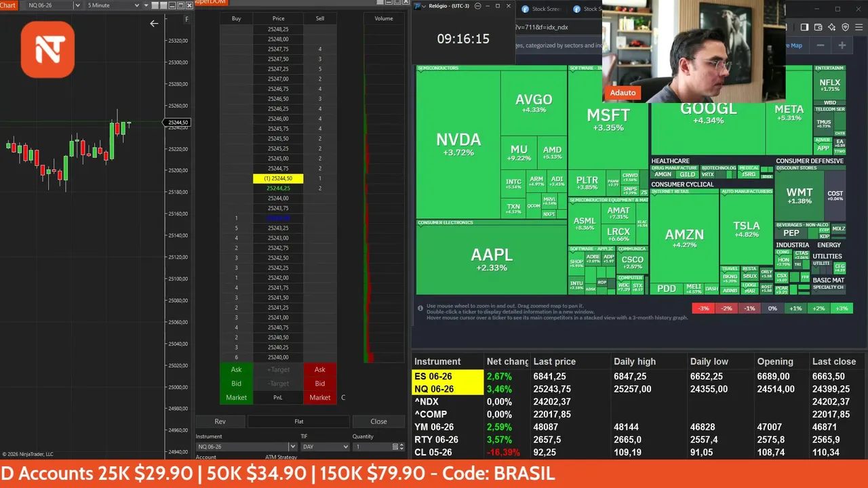Select the +1% green legend swatch
Viewport: 868px width, 488px height.
tap(795, 308)
